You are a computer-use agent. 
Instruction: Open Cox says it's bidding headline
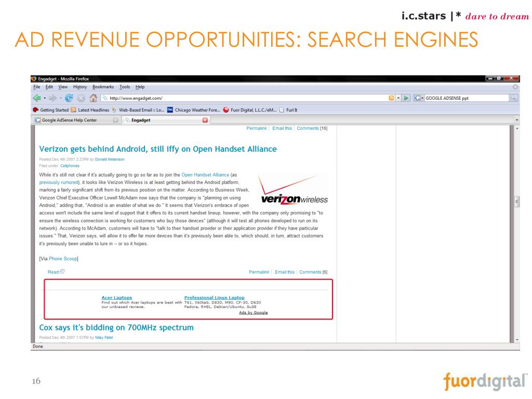click(x=116, y=328)
